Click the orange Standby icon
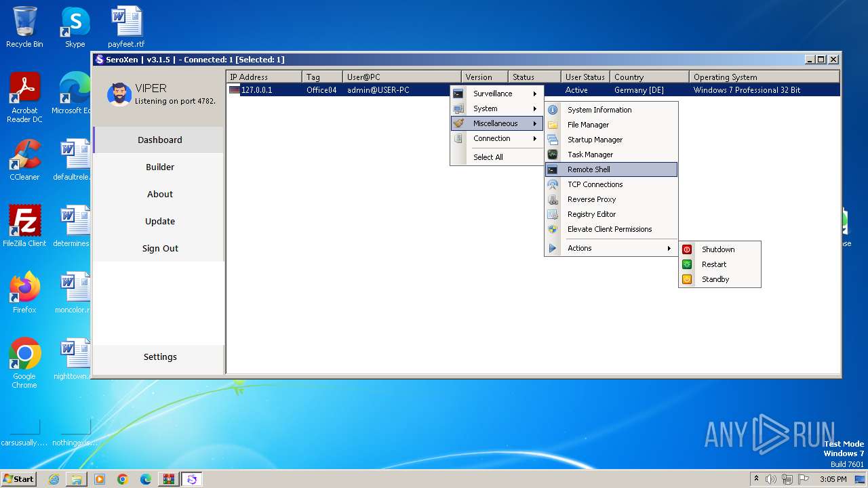This screenshot has height=488, width=868. [x=687, y=279]
